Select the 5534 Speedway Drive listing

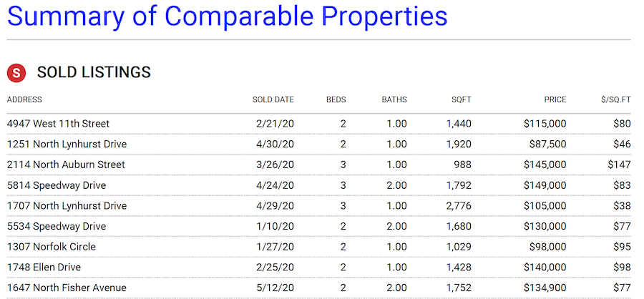(318, 226)
